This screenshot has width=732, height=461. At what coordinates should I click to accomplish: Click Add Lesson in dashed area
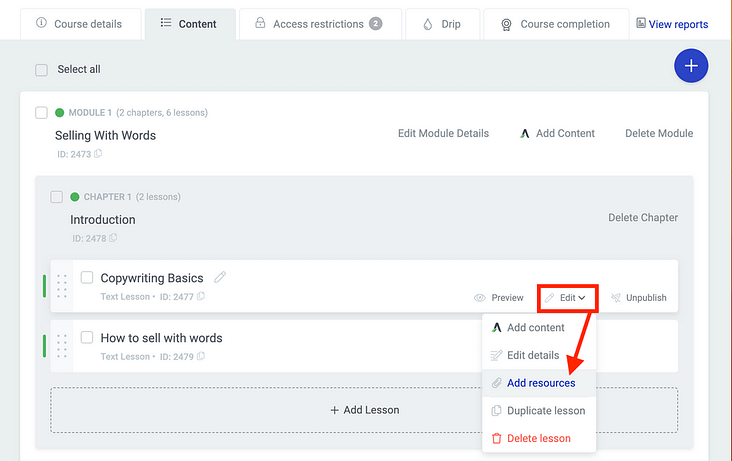(x=364, y=410)
